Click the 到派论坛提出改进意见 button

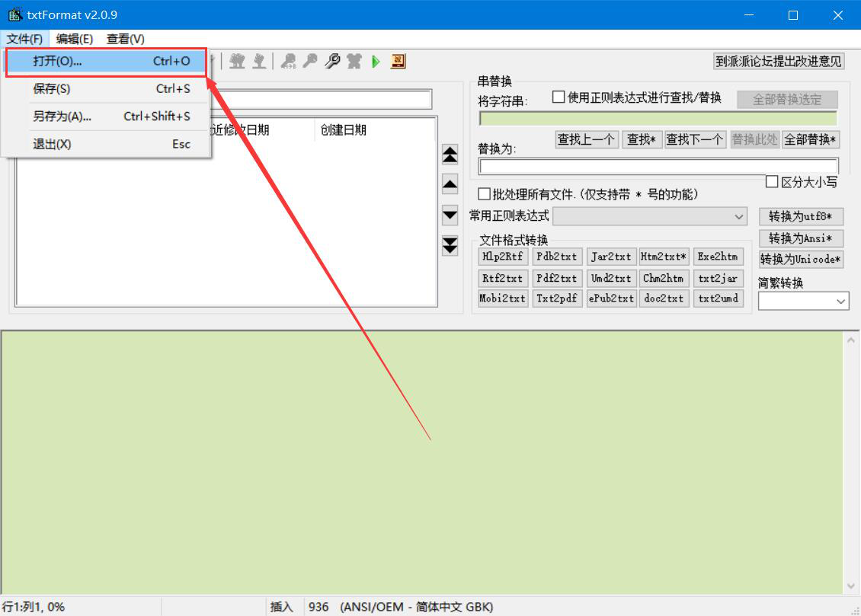(778, 61)
